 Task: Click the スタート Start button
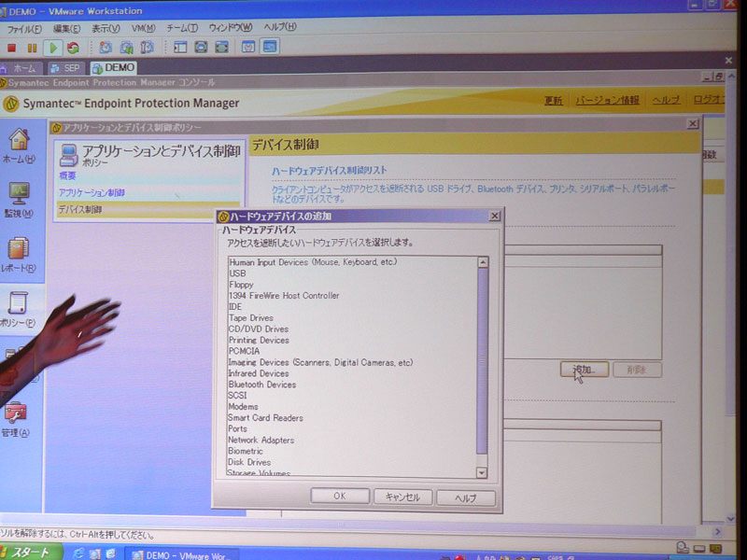(30, 553)
